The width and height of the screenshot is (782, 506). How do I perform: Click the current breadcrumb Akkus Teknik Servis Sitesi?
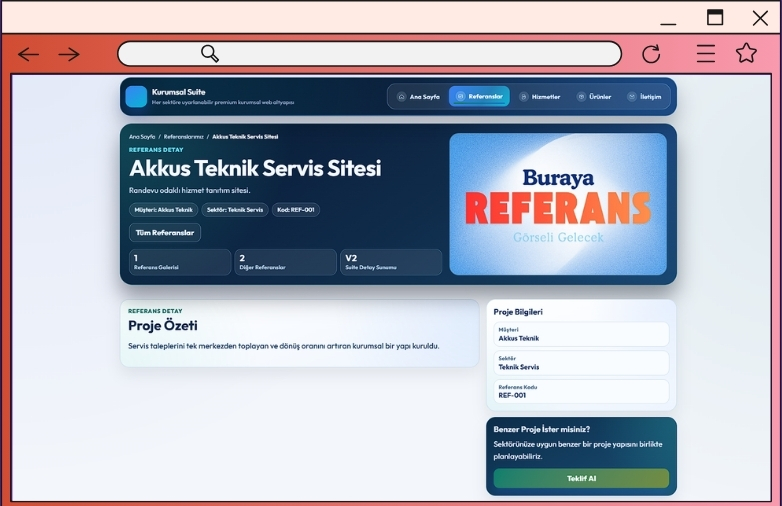click(245, 137)
